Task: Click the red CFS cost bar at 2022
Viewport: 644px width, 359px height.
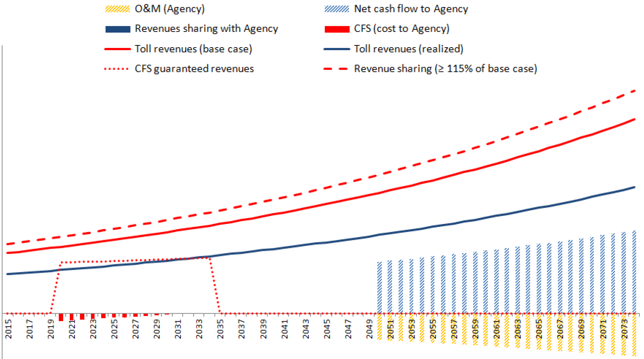Action: pos(82,317)
